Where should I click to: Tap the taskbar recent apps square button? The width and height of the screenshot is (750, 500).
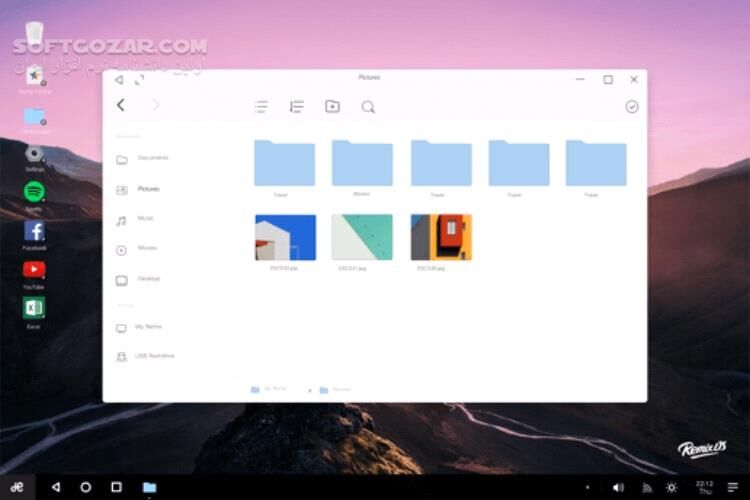[x=116, y=487]
